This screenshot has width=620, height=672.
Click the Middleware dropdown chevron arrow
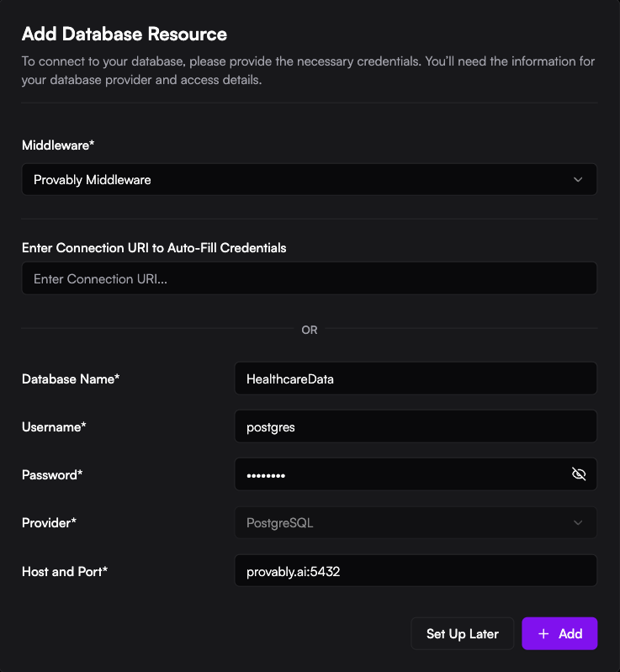[577, 180]
